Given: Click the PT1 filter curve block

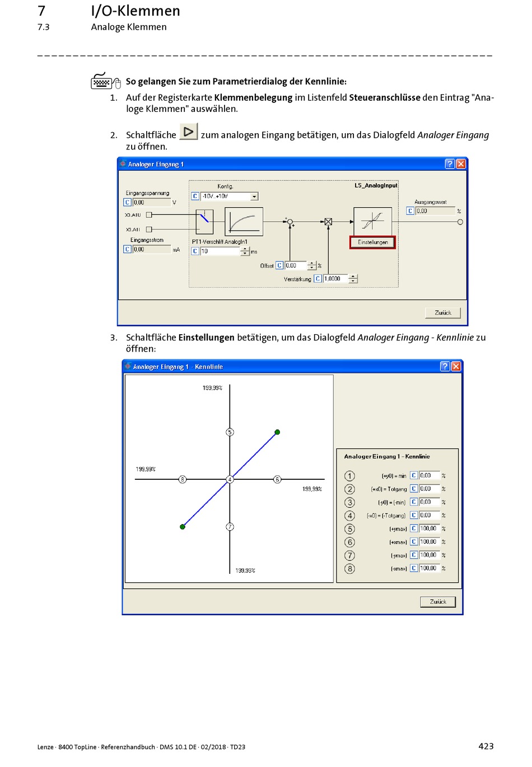Looking at the screenshot, I should (244, 222).
